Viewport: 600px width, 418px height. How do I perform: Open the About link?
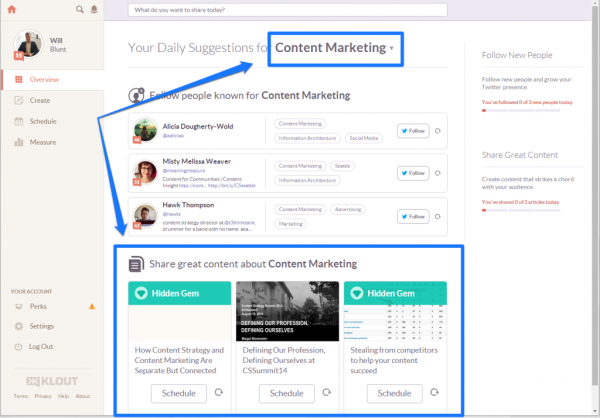pyautogui.click(x=83, y=396)
